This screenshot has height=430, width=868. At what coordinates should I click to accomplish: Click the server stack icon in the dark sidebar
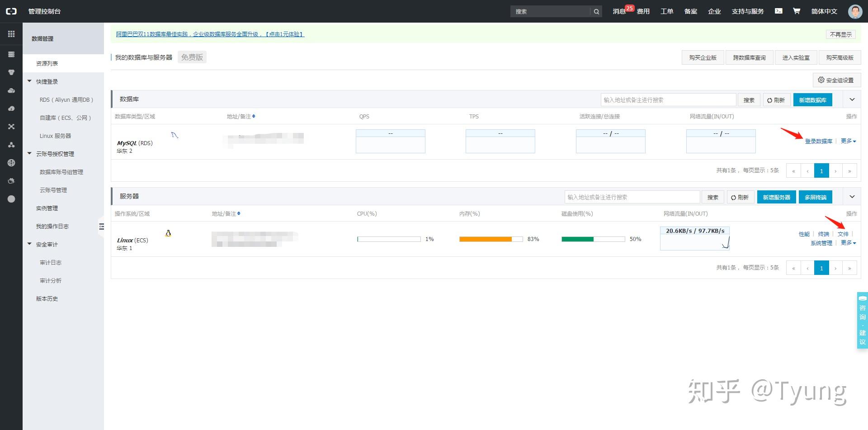point(11,54)
